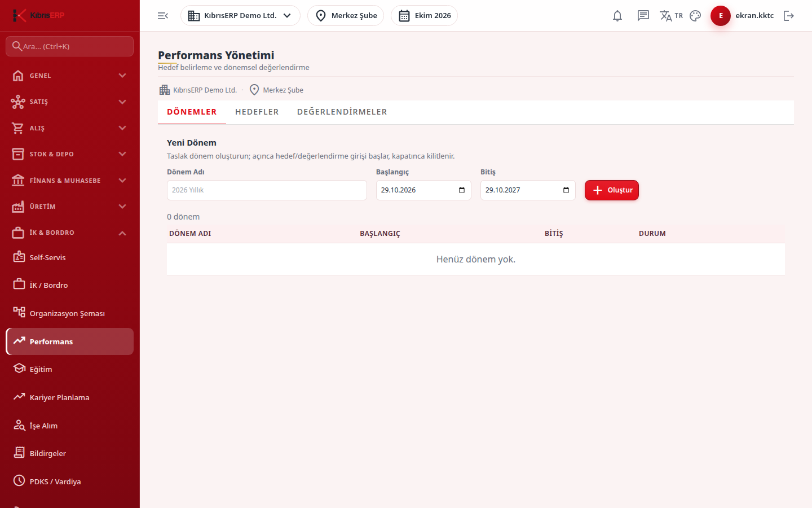
Task: Select the Merkez Şube branch button
Action: [346, 16]
